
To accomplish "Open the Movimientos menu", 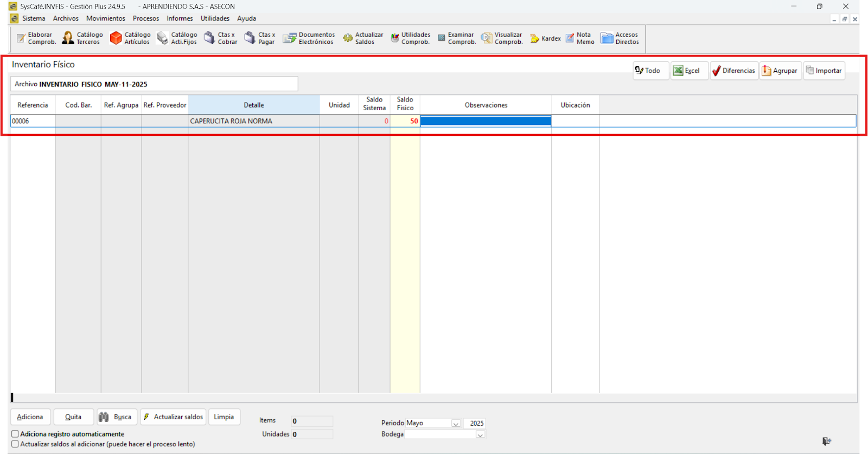I will click(x=105, y=18).
